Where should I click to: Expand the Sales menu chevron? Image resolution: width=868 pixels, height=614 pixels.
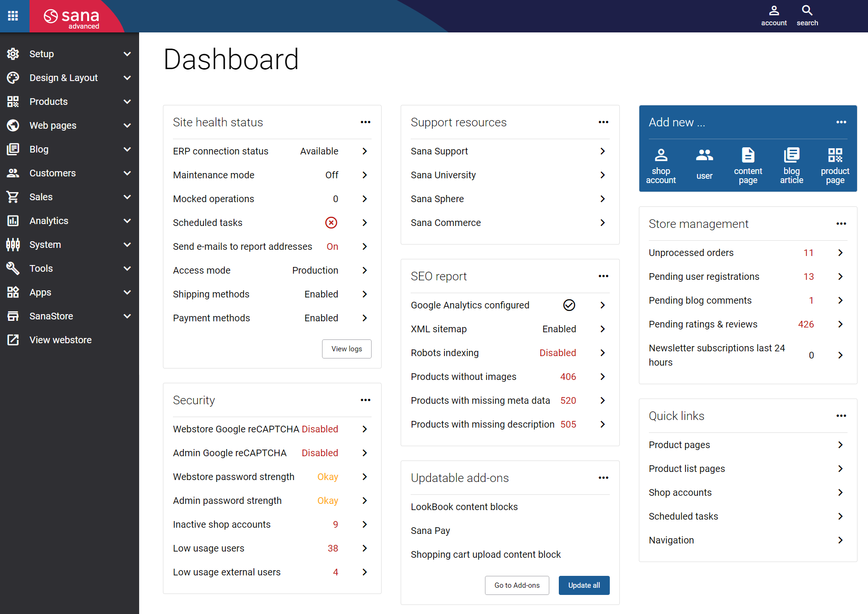point(127,197)
